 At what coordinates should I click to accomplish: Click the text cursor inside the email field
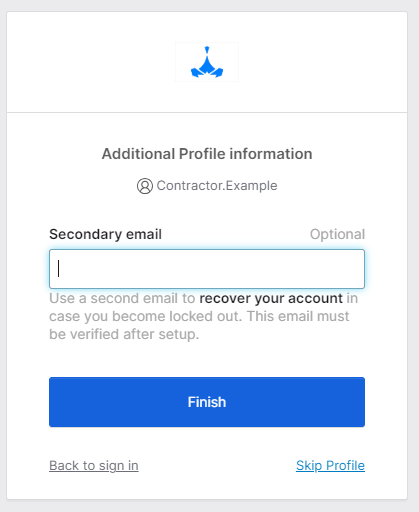pyautogui.click(x=59, y=269)
